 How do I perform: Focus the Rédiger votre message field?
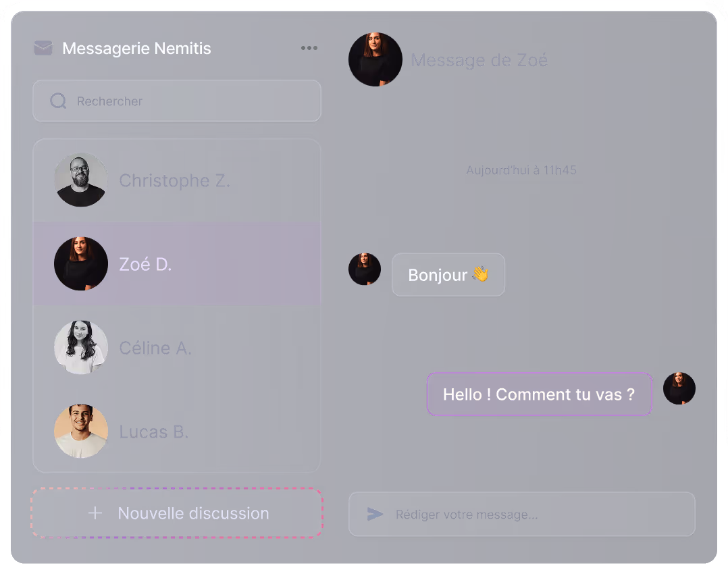tap(522, 514)
